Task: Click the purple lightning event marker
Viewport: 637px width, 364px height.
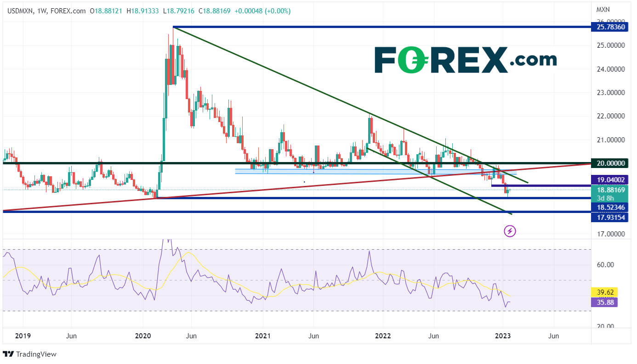Action: click(510, 231)
